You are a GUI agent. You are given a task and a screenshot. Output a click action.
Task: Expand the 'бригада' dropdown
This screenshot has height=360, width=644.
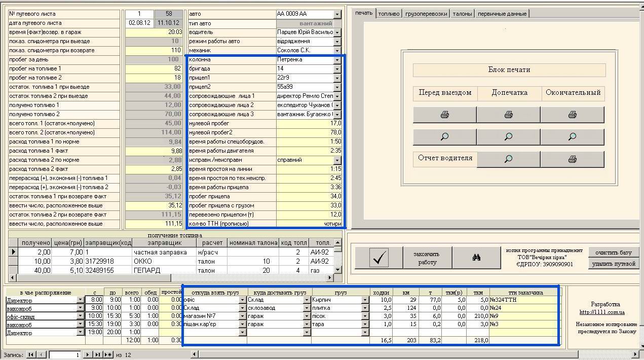tap(337, 69)
